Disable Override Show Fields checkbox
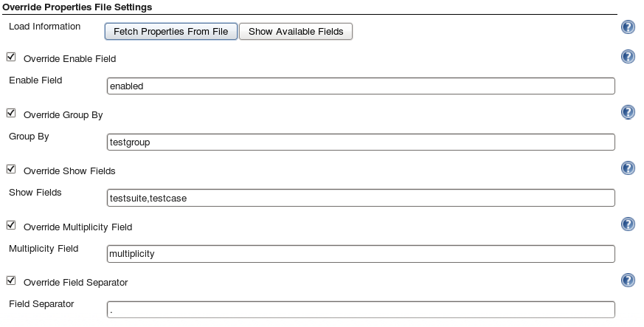Screen dimensions: 644x327 coord(11,169)
